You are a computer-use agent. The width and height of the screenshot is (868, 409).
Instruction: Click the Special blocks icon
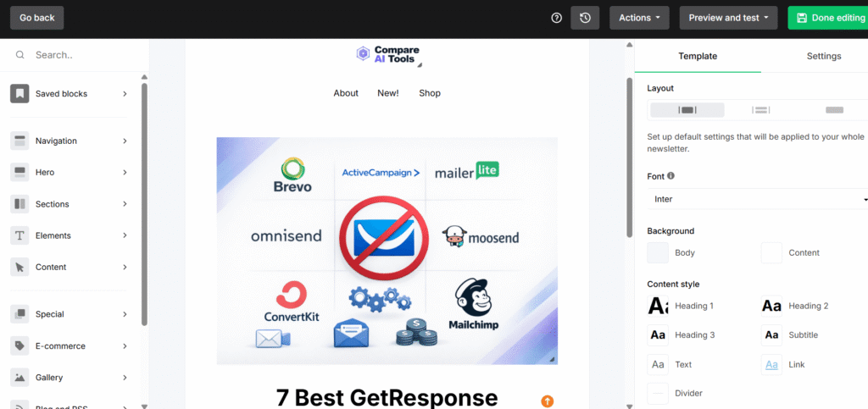(19, 314)
